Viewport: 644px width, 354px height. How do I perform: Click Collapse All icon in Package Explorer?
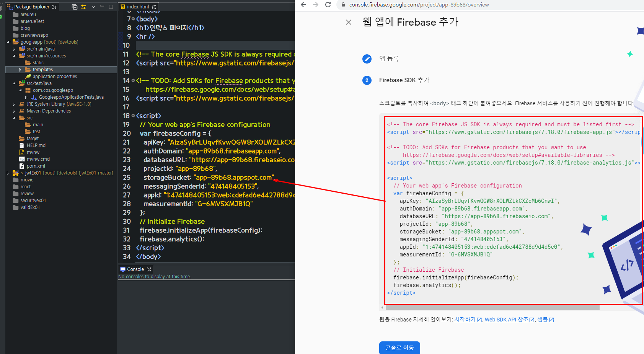(75, 7)
